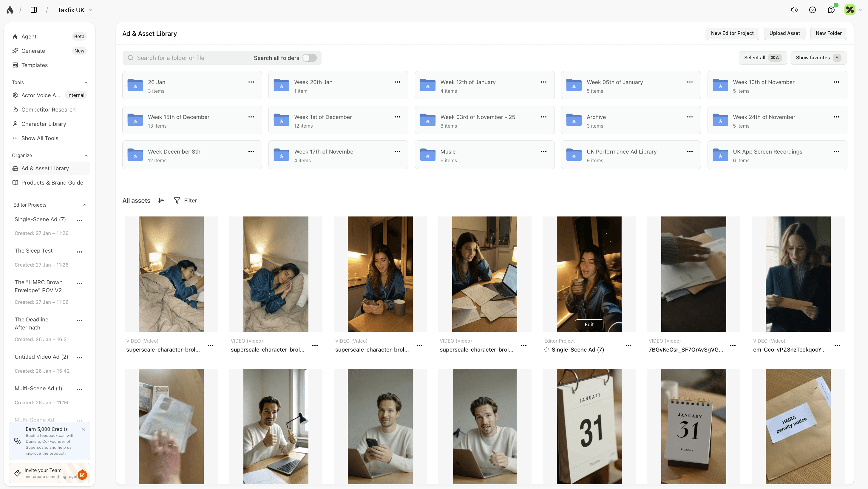868x489 pixels.
Task: Toggle the sidebar panel icon
Action: click(34, 10)
